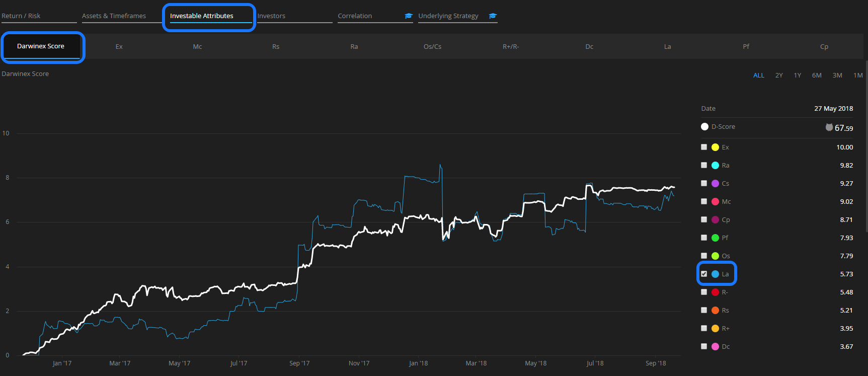Click the pink Dc color dot
This screenshot has width=868, height=376.
coord(715,346)
